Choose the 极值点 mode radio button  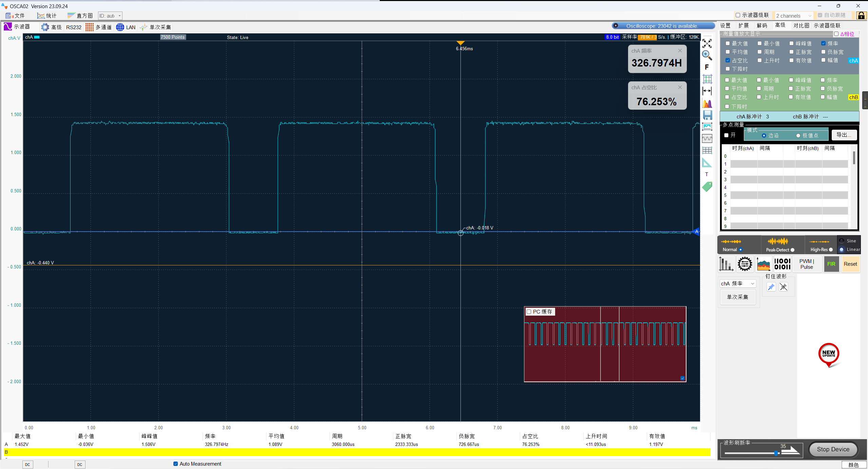(x=798, y=135)
